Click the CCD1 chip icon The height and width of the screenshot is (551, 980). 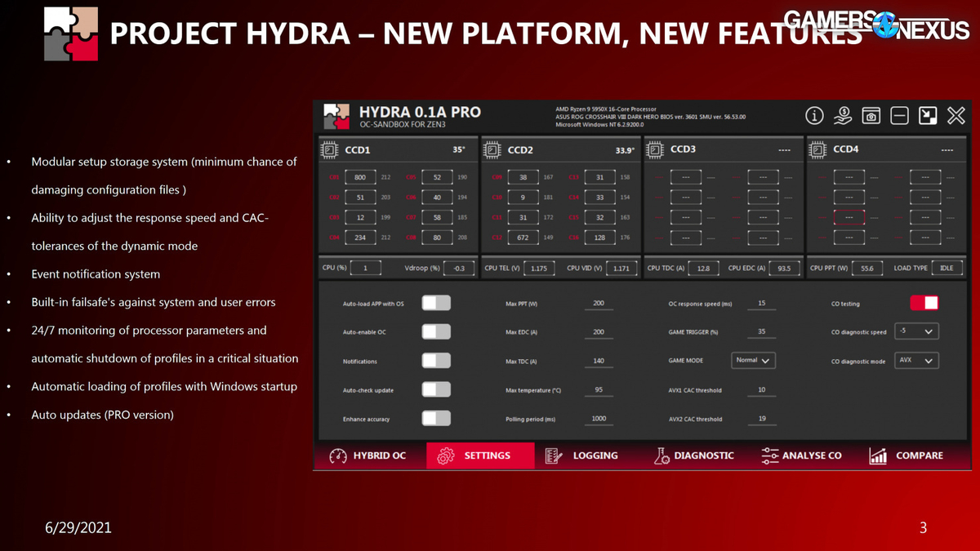[329, 150]
